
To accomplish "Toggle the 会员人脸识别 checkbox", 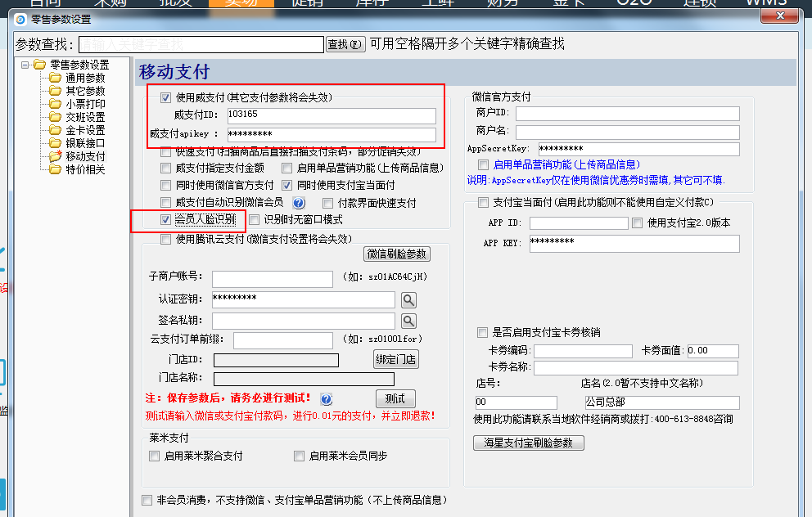I will 166,220.
